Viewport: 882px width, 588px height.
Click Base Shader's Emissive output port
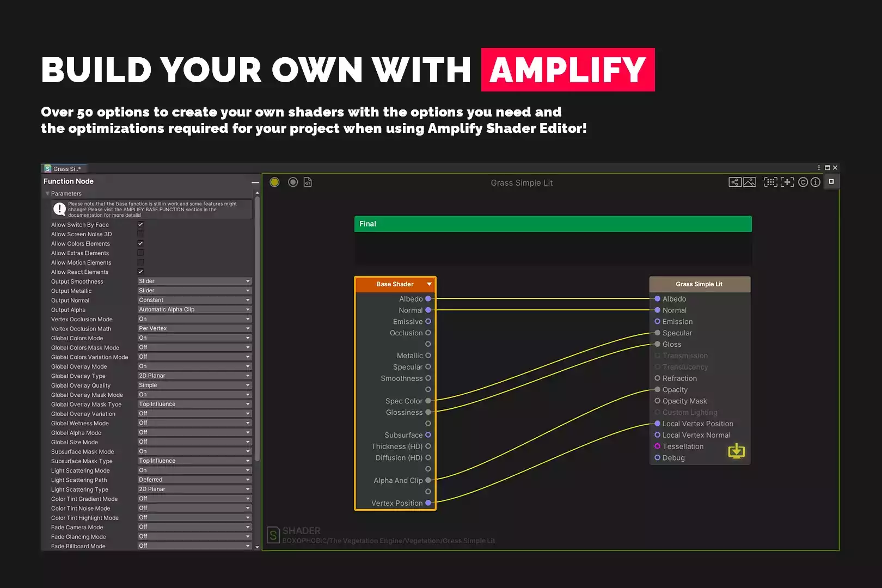click(x=428, y=322)
